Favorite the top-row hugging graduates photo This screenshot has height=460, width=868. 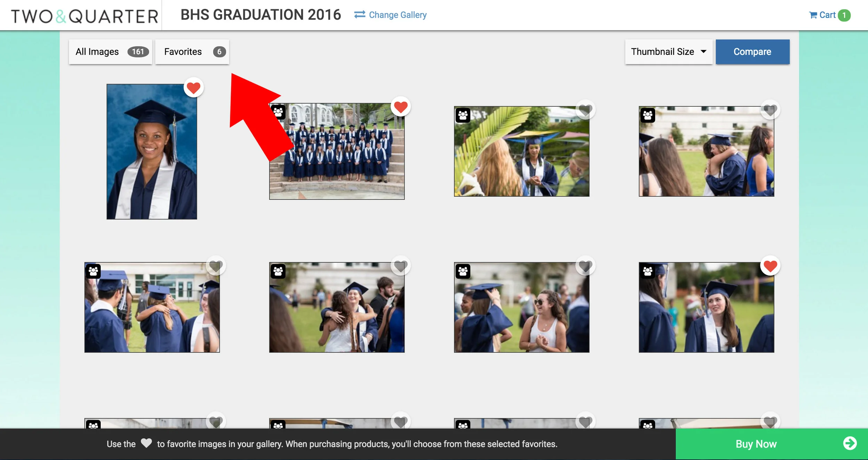pyautogui.click(x=770, y=110)
